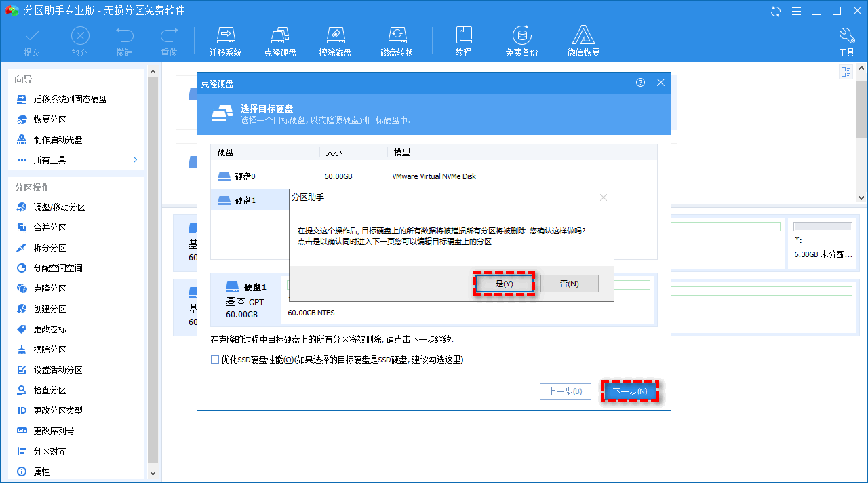Confirm with the 是(Y) button

coord(504,283)
